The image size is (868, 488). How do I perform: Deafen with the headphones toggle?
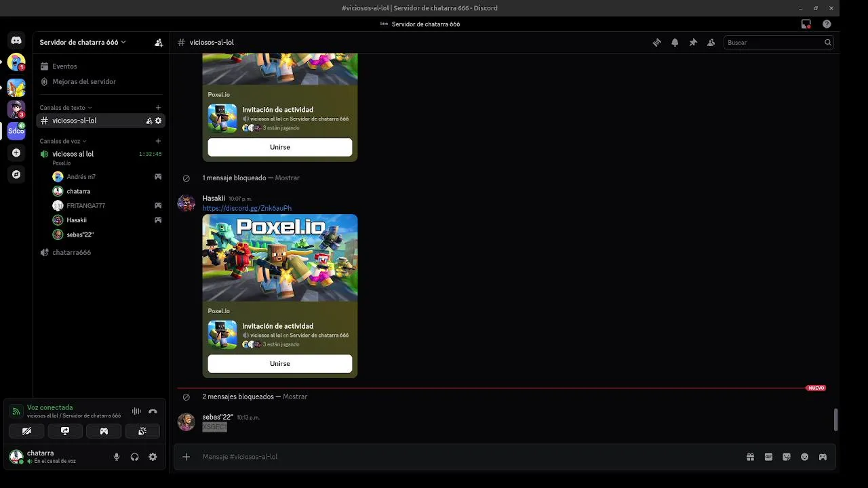(x=134, y=457)
